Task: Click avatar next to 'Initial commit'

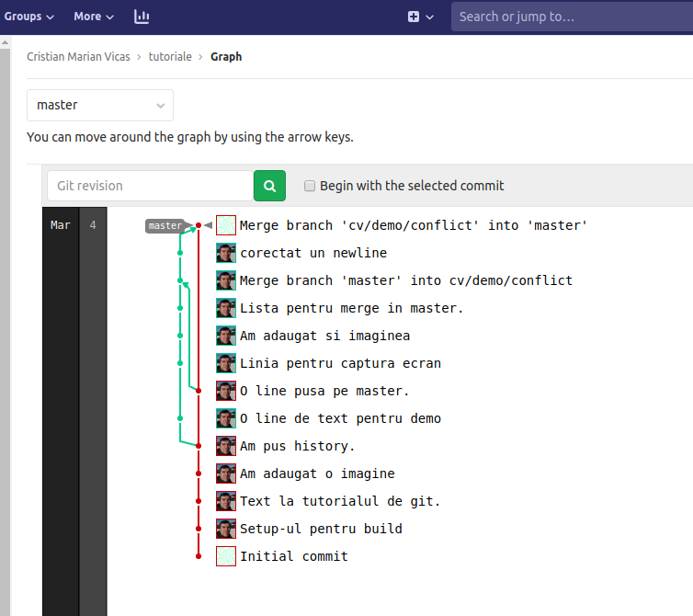Action: (x=226, y=556)
